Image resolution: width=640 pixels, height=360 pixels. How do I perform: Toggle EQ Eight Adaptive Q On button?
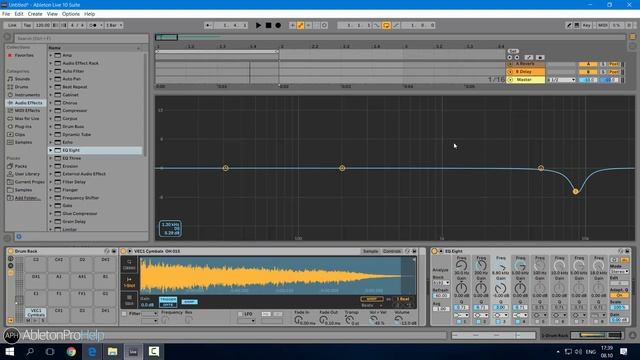tap(619, 295)
